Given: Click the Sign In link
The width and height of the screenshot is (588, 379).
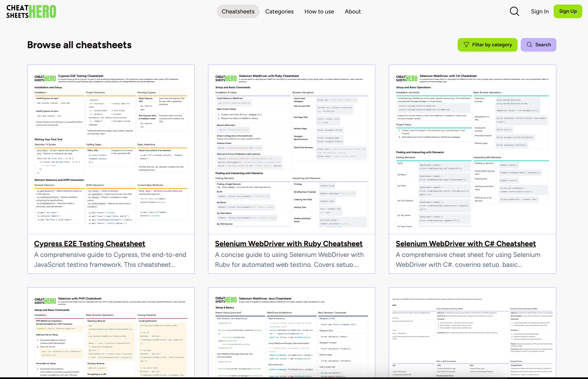Looking at the screenshot, I should pos(540,11).
